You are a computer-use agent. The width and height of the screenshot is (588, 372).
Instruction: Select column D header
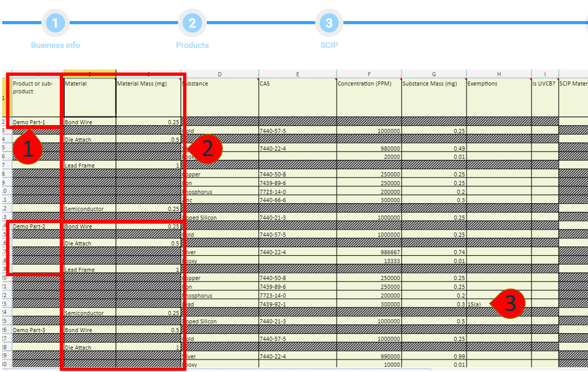[220, 74]
